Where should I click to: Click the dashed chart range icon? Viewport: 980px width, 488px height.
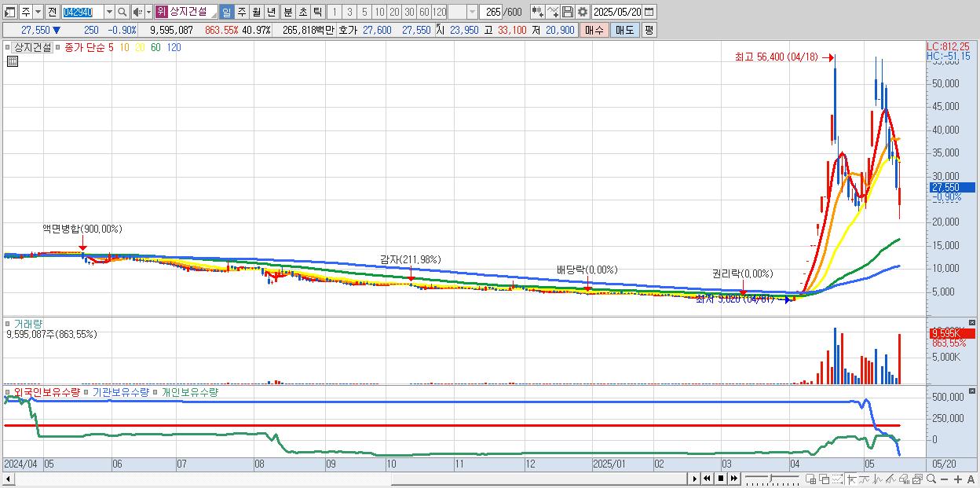coord(837,479)
